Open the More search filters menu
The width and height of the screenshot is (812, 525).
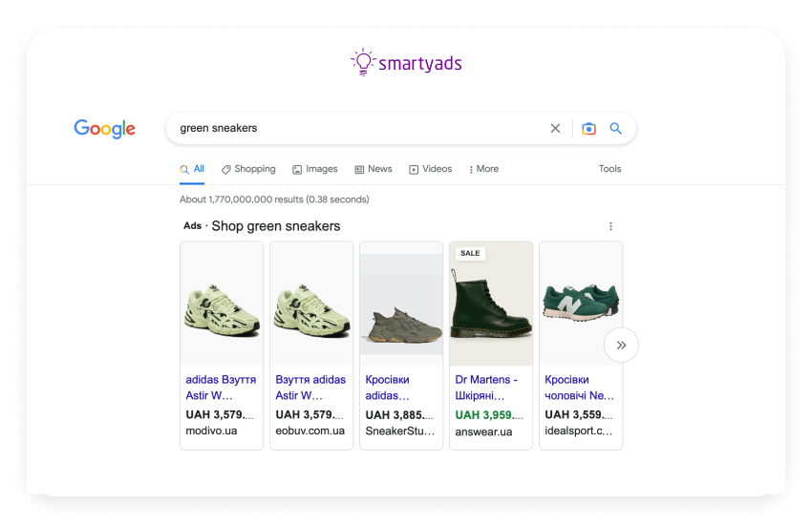tap(483, 169)
